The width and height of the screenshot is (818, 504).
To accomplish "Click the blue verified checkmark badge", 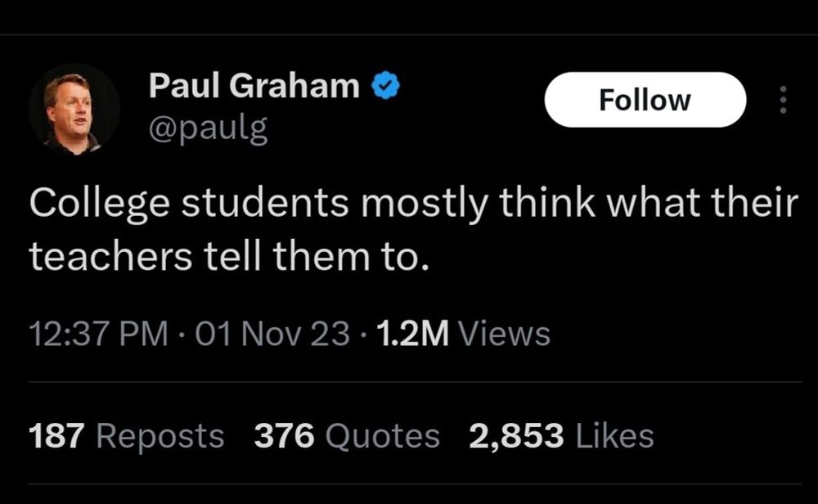I will tap(385, 86).
